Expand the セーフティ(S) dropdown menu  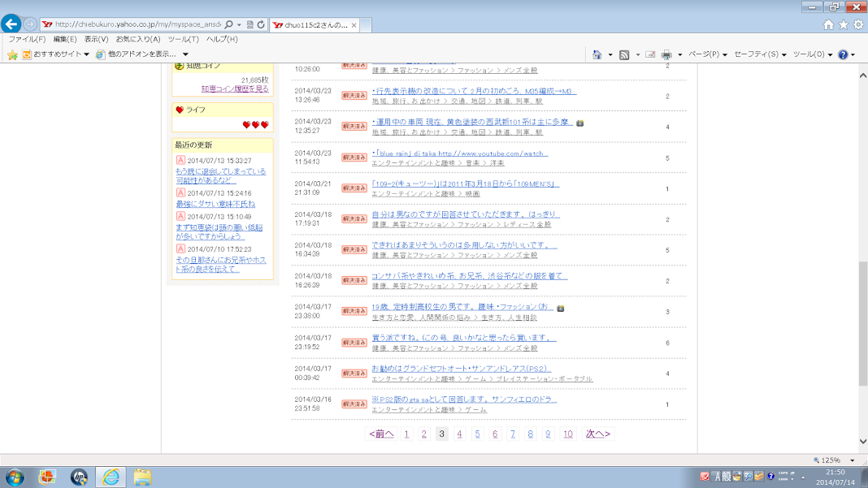pos(760,54)
